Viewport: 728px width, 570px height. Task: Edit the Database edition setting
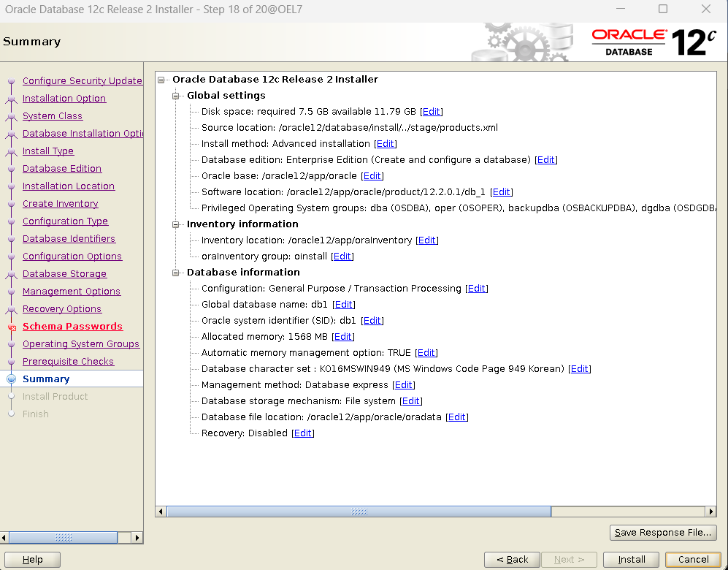pyautogui.click(x=546, y=160)
